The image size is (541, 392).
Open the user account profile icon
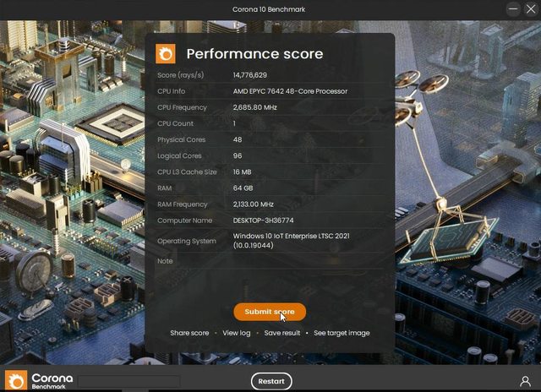(525, 381)
